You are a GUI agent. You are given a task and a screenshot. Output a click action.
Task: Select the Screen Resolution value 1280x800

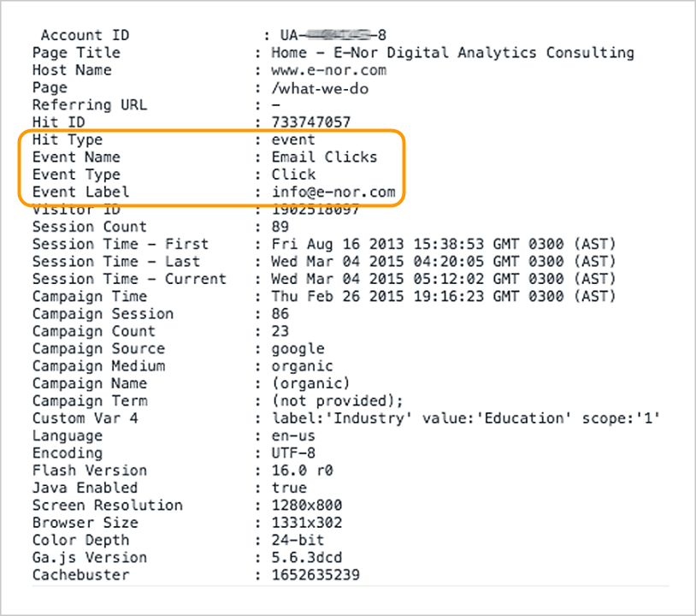[x=307, y=505]
